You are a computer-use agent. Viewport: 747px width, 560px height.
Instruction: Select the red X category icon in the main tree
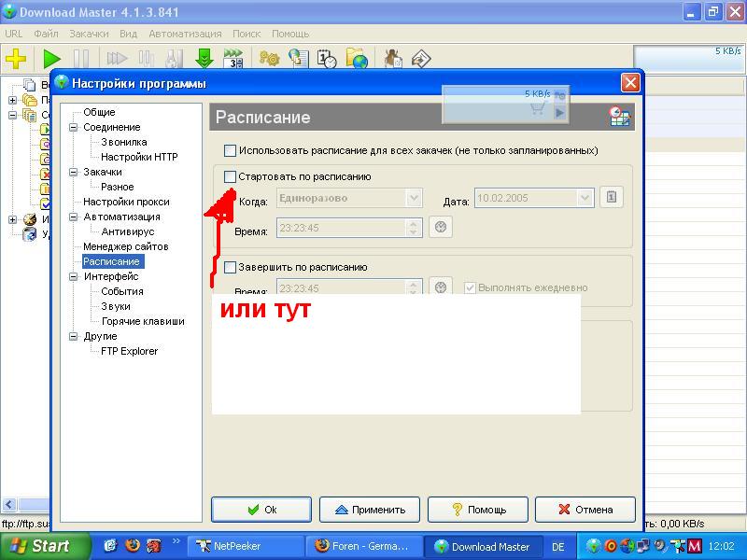(x=45, y=175)
